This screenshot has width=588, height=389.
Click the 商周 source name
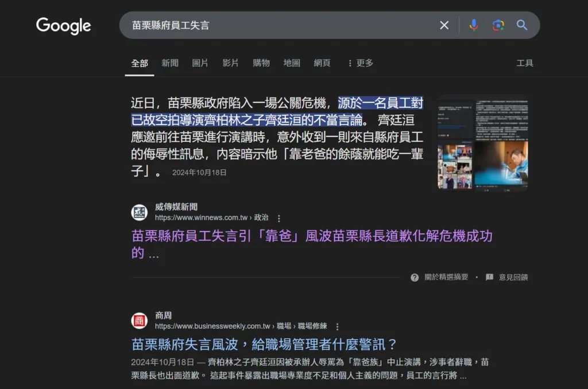164,316
